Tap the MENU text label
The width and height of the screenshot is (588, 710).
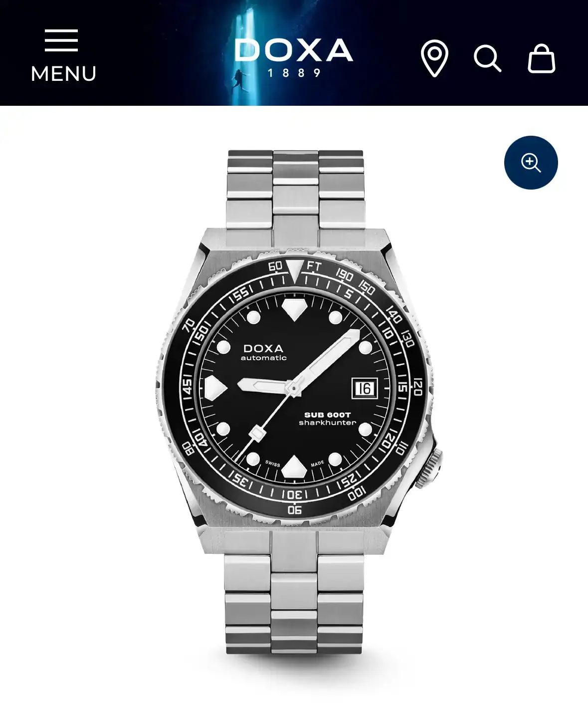(x=63, y=74)
